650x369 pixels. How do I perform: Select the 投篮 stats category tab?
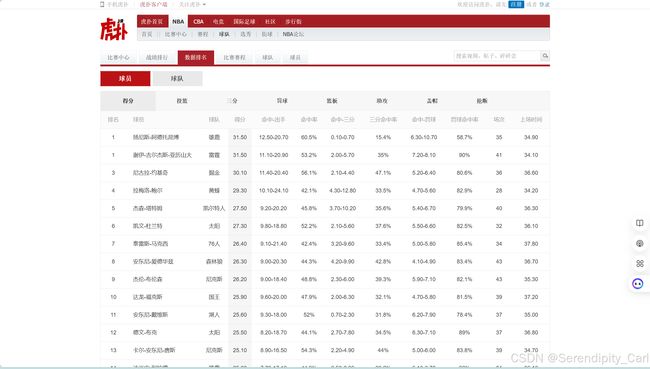182,101
